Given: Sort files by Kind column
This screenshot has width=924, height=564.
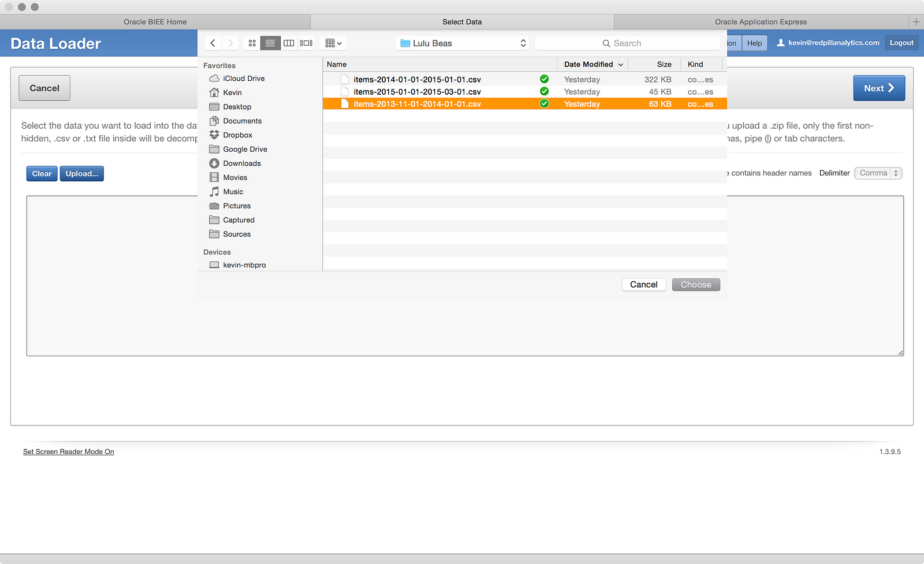Looking at the screenshot, I should (701, 65).
